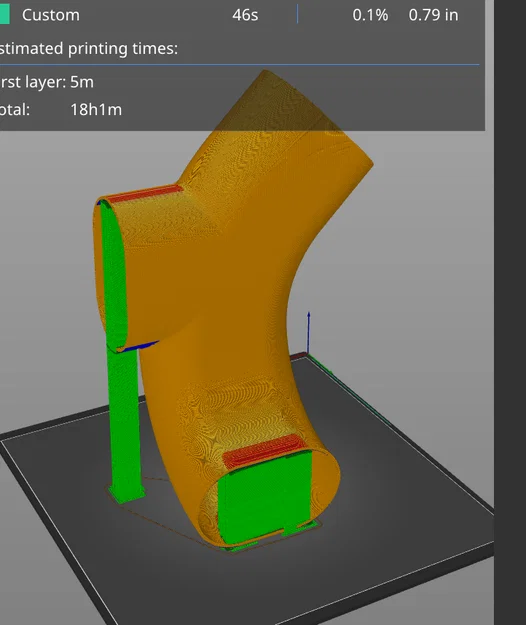This screenshot has width=526, height=625.
Task: Click the green support inside lower pipe opening
Action: 265,496
